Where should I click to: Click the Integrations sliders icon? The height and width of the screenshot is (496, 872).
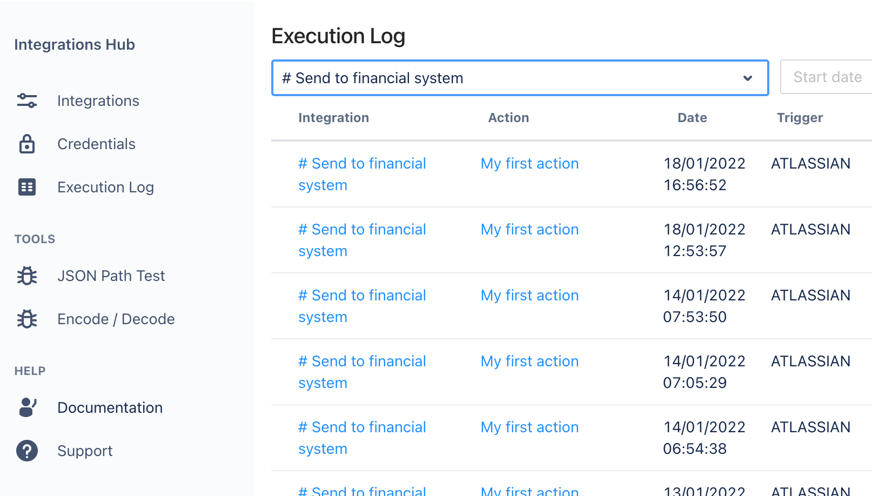tap(27, 101)
